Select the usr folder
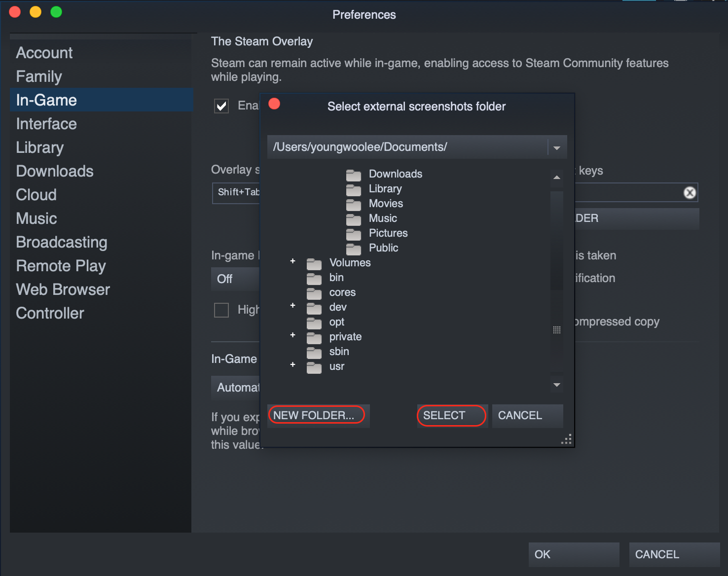This screenshot has width=728, height=576. click(x=337, y=366)
